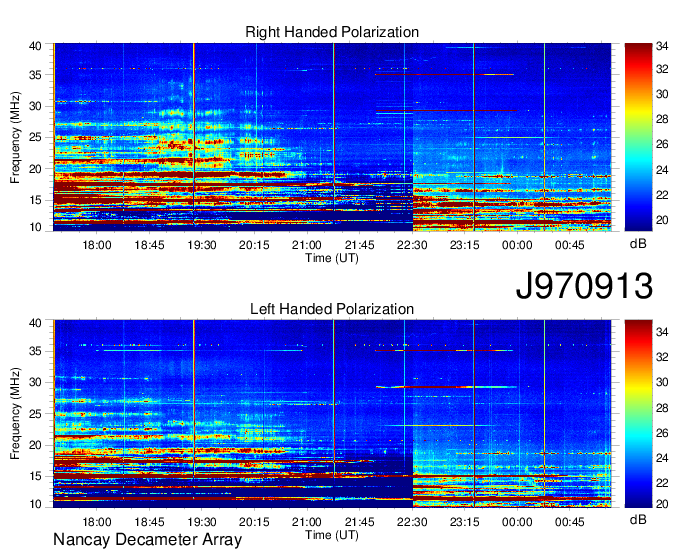Viewport: 680px width, 552px height.
Task: Click the dB label under Left Handed colorbar
Action: pos(638,520)
